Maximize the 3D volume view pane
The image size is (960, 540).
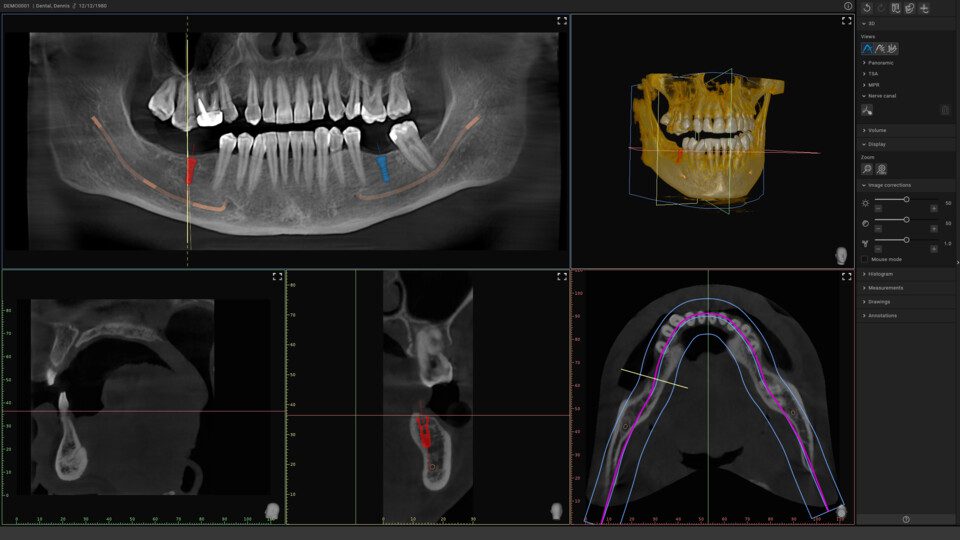click(847, 21)
